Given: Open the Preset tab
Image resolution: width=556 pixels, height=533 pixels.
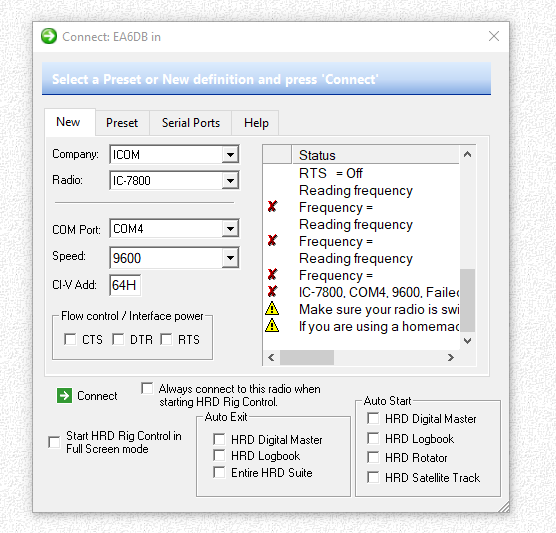Looking at the screenshot, I should coord(122,123).
